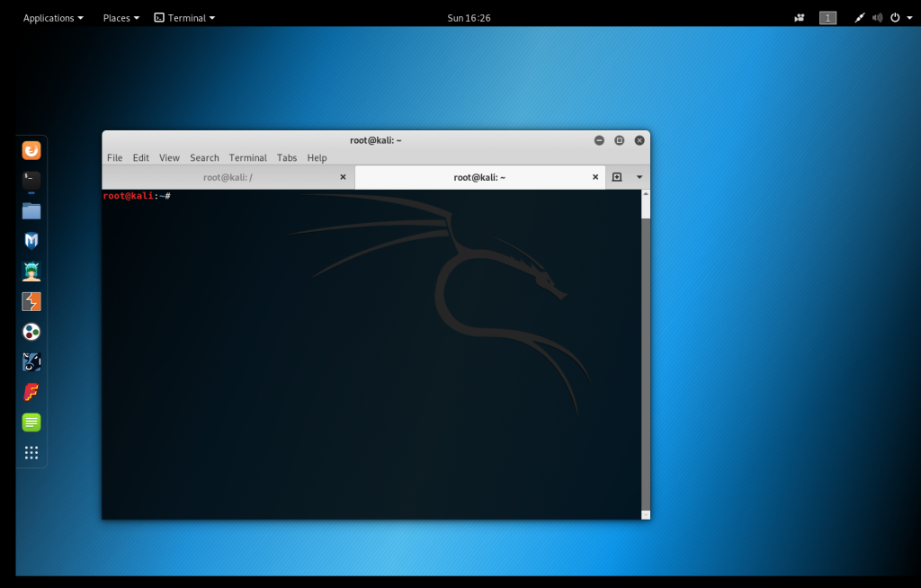Select the "root@kali: ~" tab
921x588 pixels.
pos(479,177)
